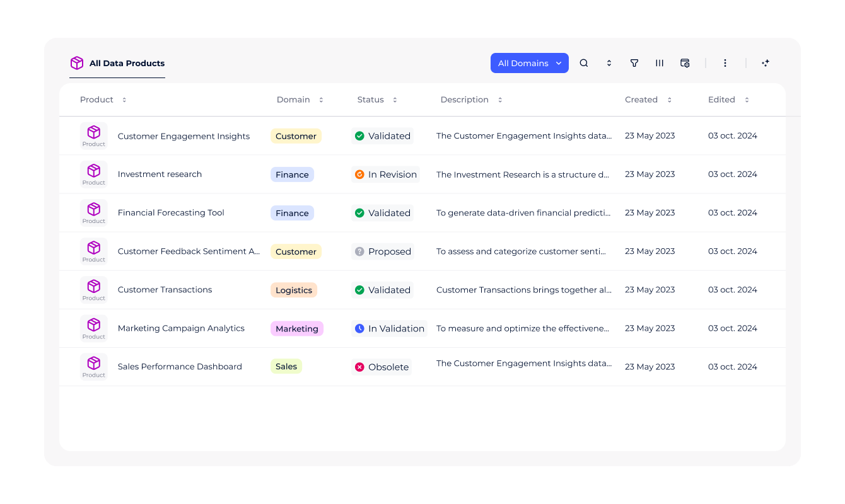The image size is (845, 504).
Task: Click Customer Feedback Sentiment product name
Action: click(189, 251)
